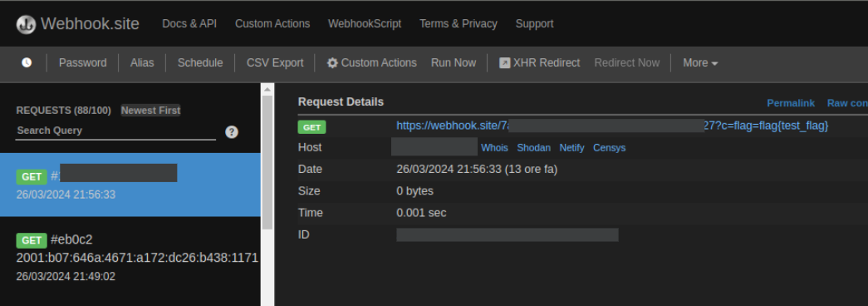Click the Webhook.site anchor logo icon
This screenshot has width=868, height=306.
click(26, 24)
